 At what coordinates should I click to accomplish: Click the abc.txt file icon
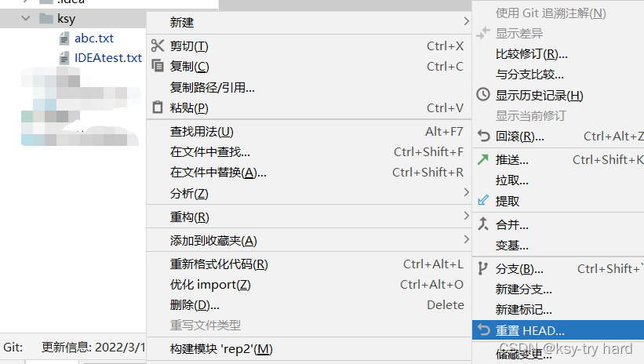point(64,38)
